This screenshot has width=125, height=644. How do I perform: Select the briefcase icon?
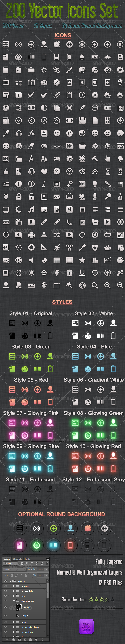pyautogui.click(x=31, y=70)
